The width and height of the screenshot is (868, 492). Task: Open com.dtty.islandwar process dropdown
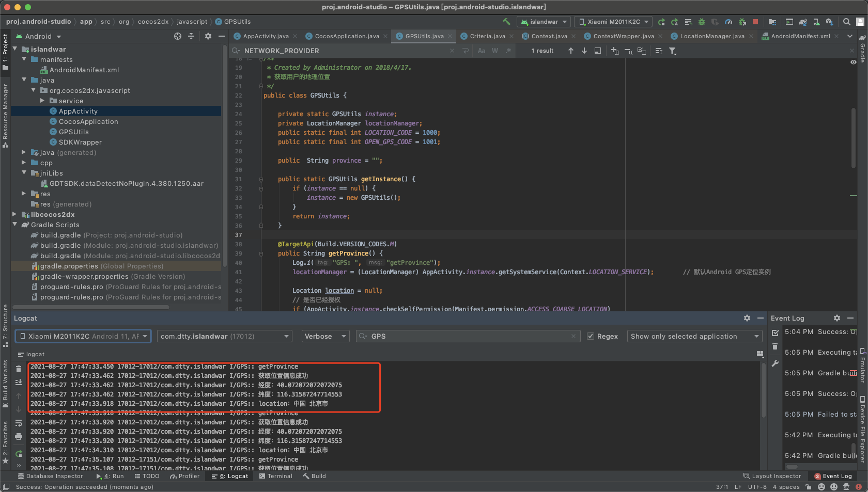pos(224,336)
